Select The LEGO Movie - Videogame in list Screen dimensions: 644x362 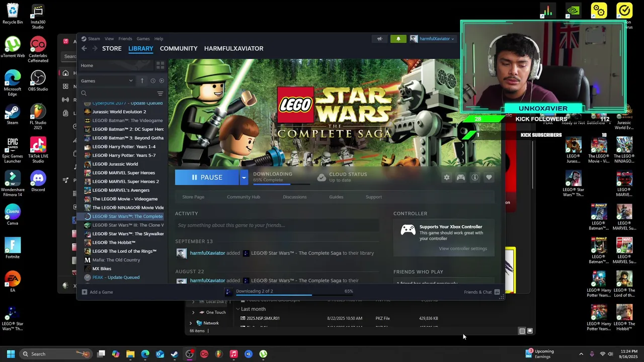(125, 199)
